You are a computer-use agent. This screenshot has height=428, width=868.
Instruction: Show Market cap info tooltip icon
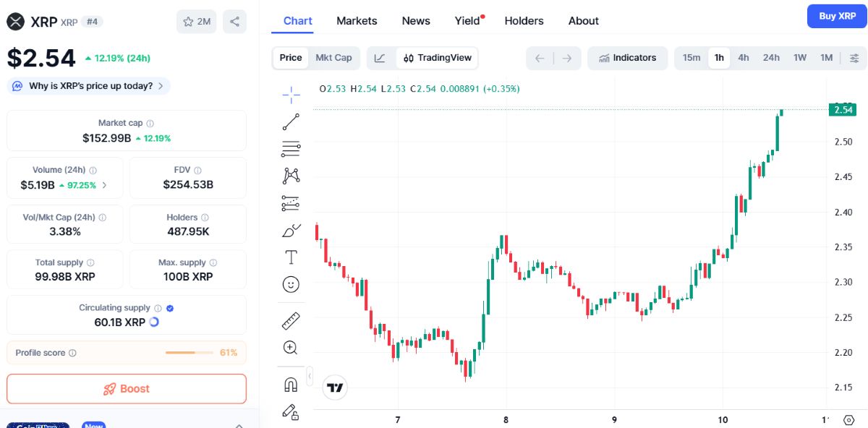tap(150, 124)
